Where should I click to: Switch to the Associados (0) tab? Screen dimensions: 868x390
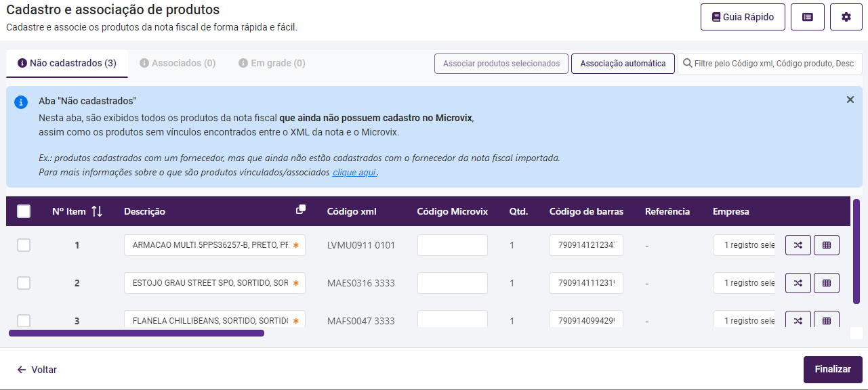click(x=178, y=63)
